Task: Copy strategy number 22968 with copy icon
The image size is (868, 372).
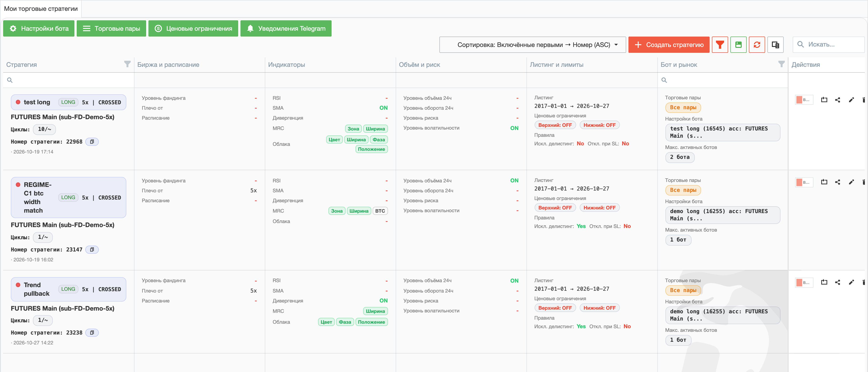Action: point(92,142)
